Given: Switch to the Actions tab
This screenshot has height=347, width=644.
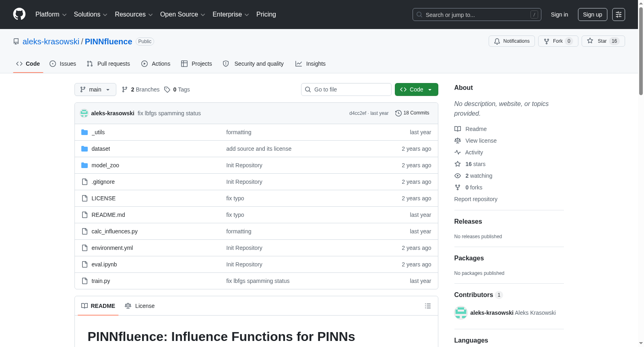Looking at the screenshot, I should pos(156,64).
